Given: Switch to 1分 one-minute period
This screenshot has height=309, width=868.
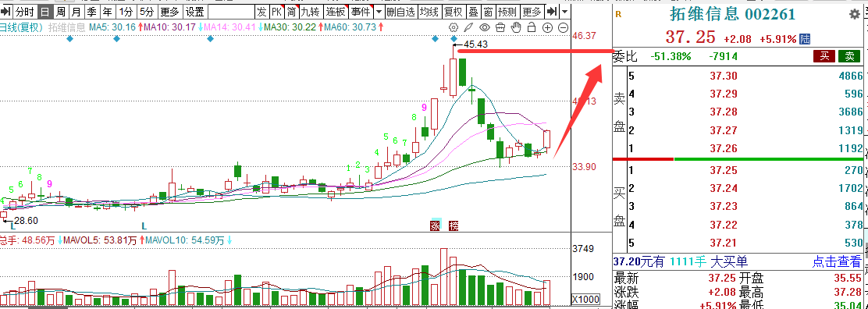Looking at the screenshot, I should point(126,12).
